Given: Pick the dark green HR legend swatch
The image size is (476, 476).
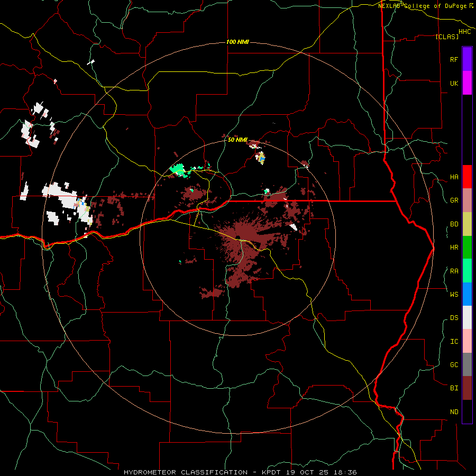Looking at the screenshot, I should [467, 248].
